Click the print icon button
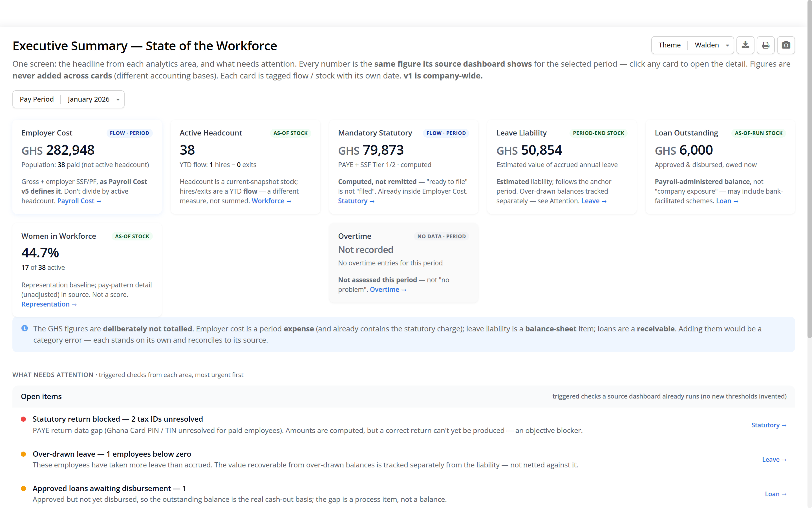This screenshot has height=508, width=812. (x=765, y=45)
